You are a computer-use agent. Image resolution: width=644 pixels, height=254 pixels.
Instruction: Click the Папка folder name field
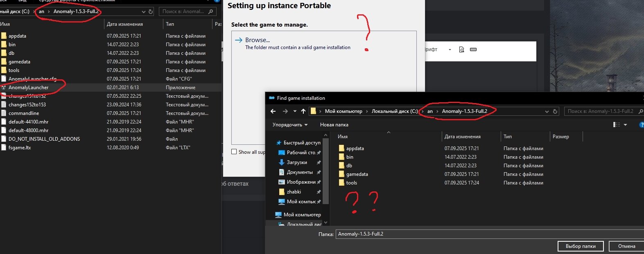pos(490,234)
